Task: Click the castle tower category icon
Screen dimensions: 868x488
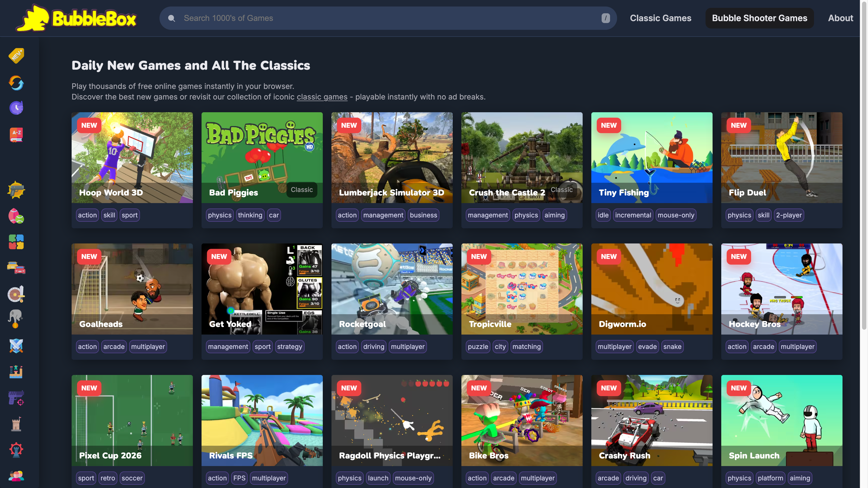Action: 16,424
